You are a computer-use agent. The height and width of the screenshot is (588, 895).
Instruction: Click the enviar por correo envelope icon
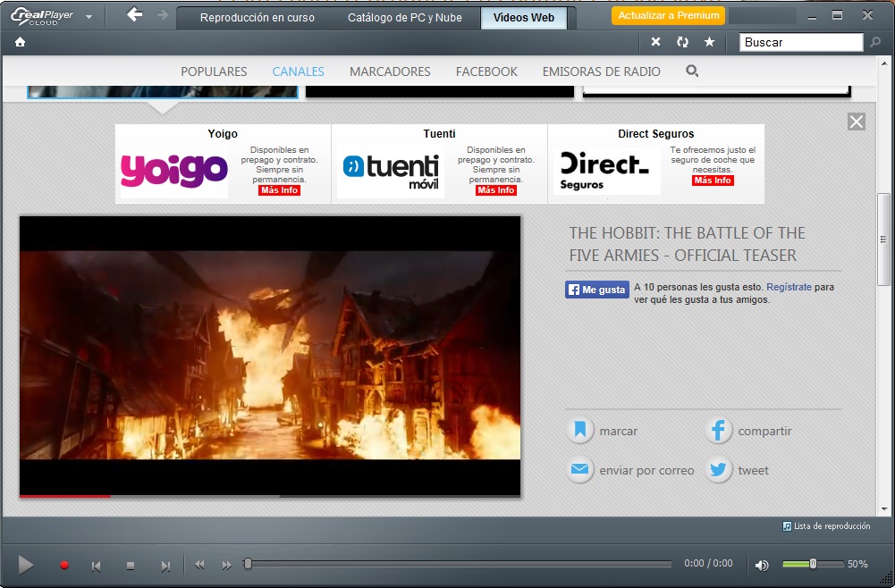tap(580, 469)
